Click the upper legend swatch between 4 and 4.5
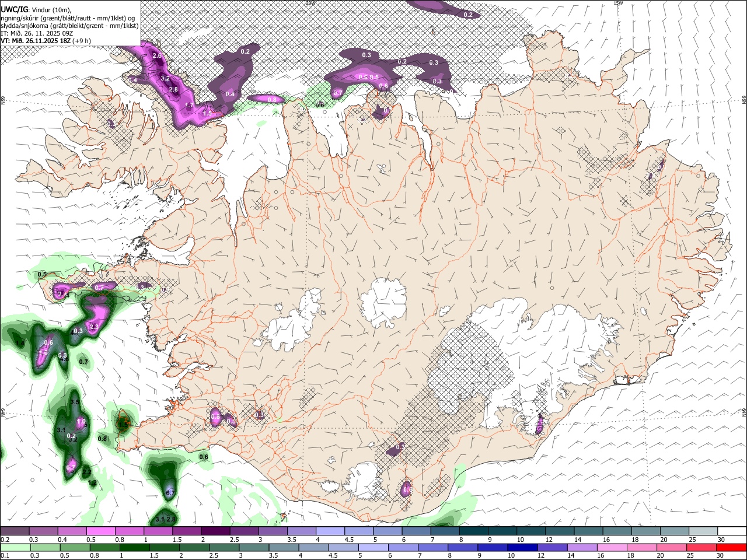 pos(330,531)
